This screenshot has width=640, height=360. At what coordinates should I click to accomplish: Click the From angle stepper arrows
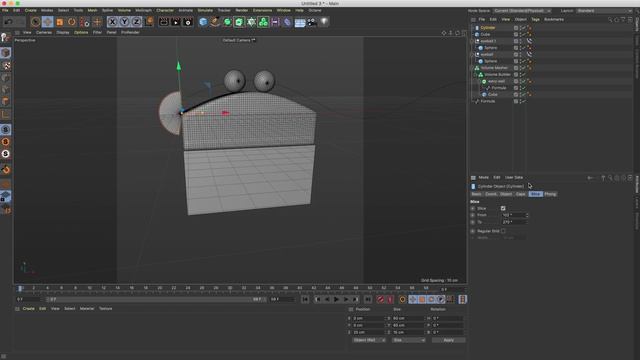(x=527, y=215)
